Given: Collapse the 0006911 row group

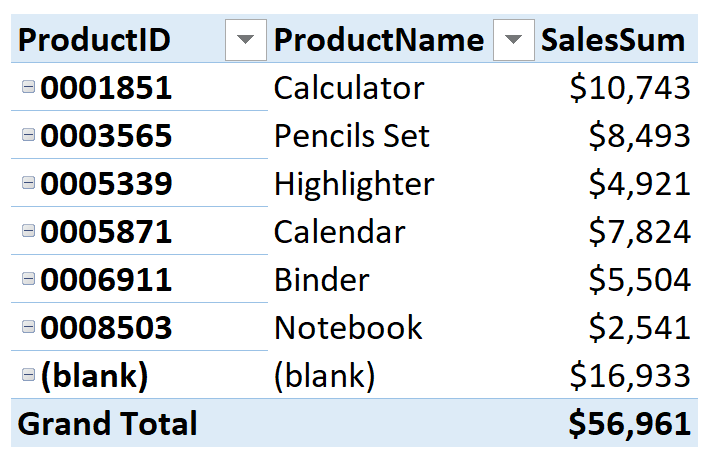Looking at the screenshot, I should click(x=27, y=280).
